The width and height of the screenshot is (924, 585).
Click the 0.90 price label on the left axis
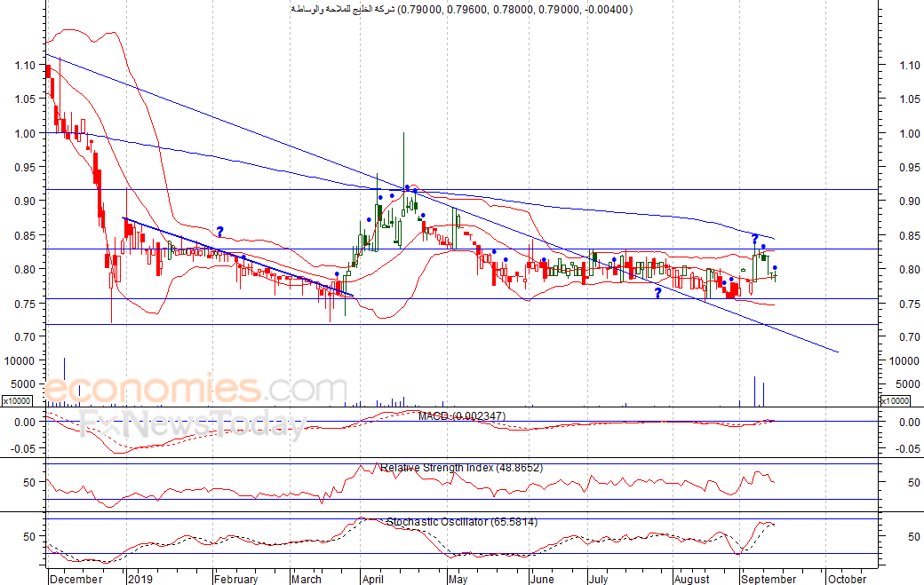[x=26, y=201]
